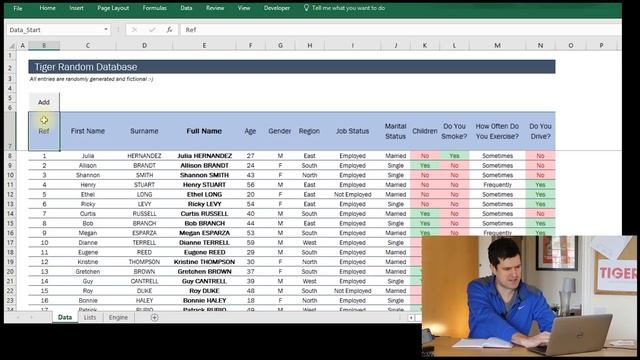Switch to the Engine sheet tab

click(x=118, y=318)
